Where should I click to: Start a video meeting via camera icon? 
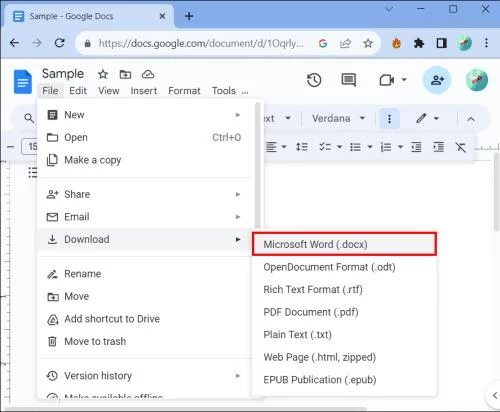pos(387,80)
